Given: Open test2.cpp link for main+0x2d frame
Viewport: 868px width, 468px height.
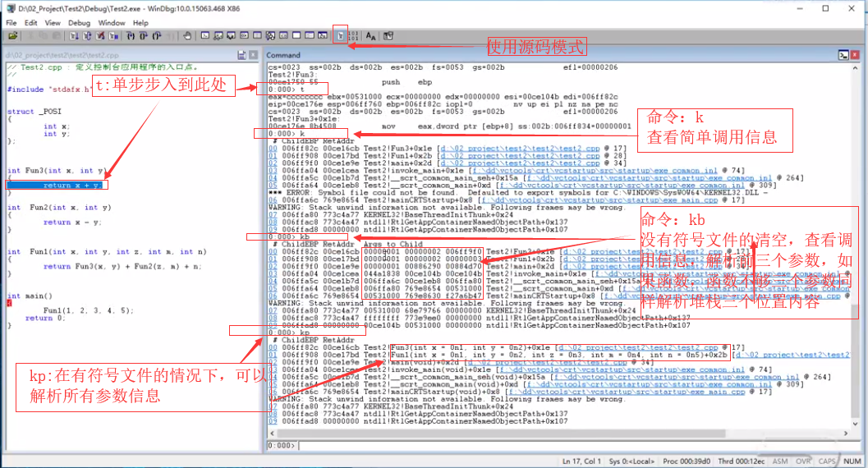Looking at the screenshot, I should click(x=520, y=163).
